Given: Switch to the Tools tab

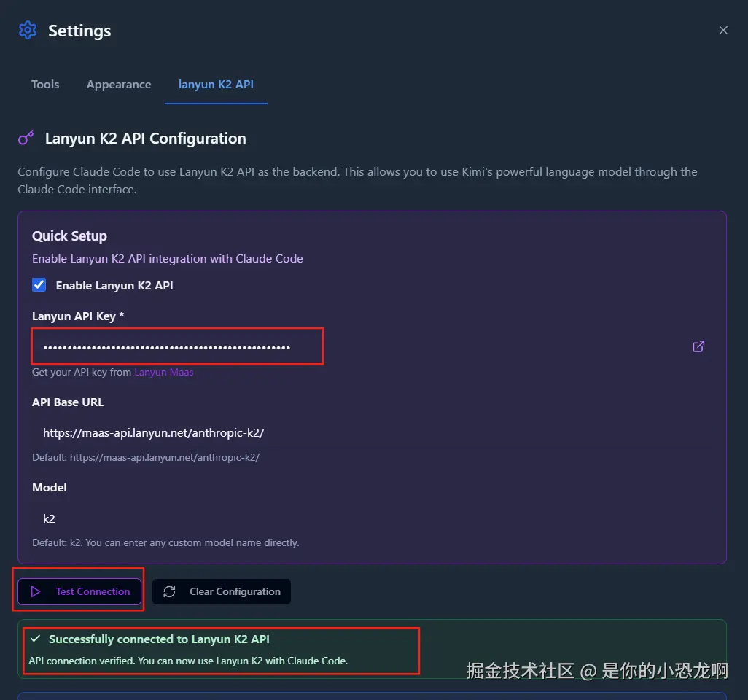Looking at the screenshot, I should (x=45, y=85).
